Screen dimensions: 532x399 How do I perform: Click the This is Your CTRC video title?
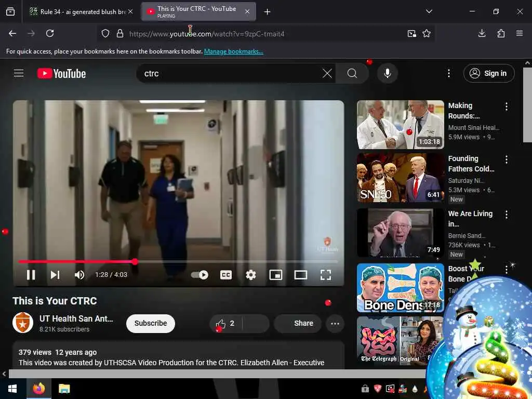(x=55, y=301)
